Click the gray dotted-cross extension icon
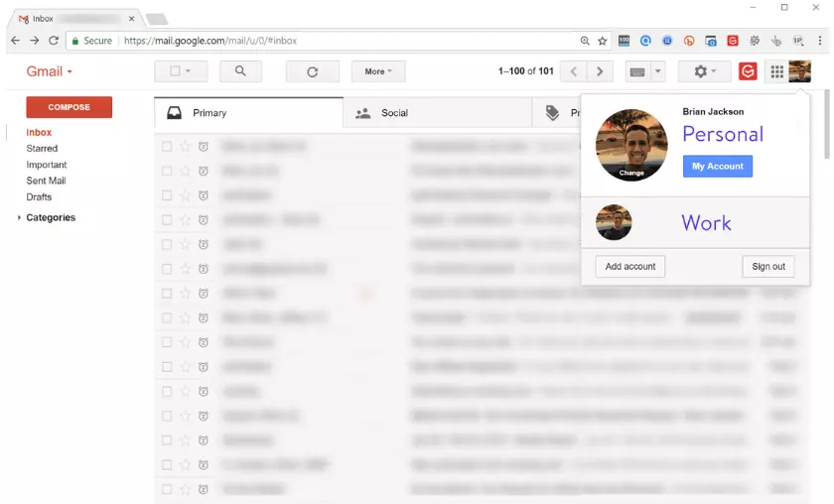The width and height of the screenshot is (834, 504). pos(776,41)
